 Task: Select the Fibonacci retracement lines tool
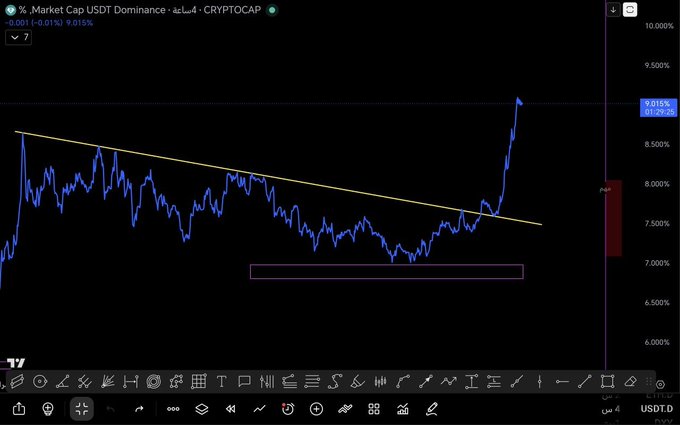click(x=312, y=382)
